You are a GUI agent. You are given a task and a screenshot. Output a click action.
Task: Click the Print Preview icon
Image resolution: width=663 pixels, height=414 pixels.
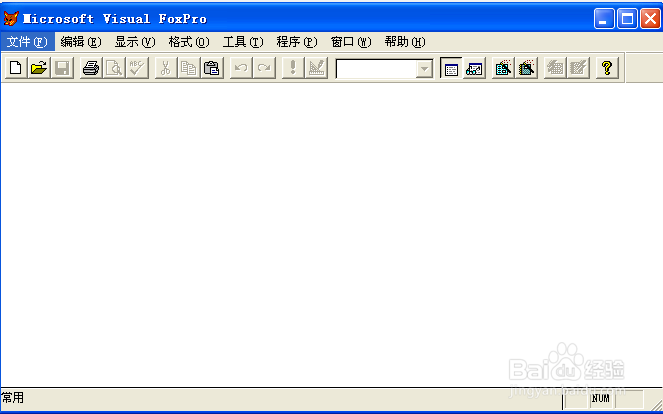[114, 68]
